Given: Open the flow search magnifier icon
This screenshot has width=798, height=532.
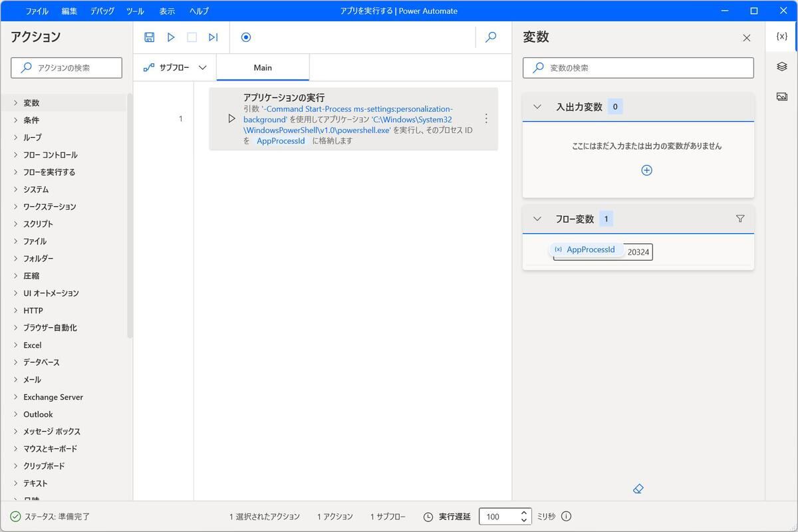Looking at the screenshot, I should (x=491, y=37).
